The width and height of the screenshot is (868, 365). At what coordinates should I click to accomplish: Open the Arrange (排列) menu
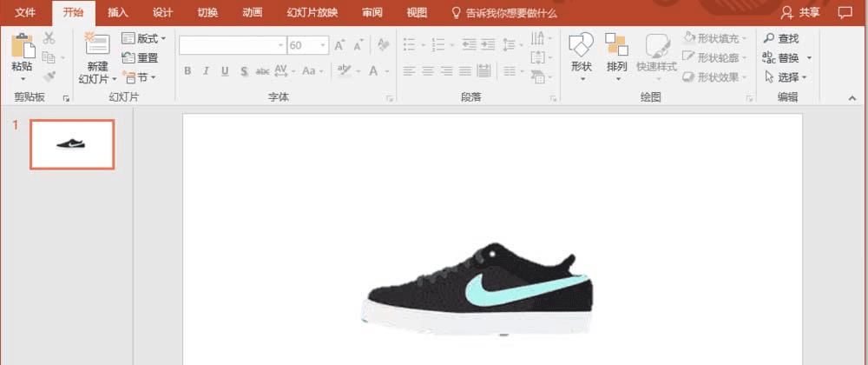pos(616,57)
